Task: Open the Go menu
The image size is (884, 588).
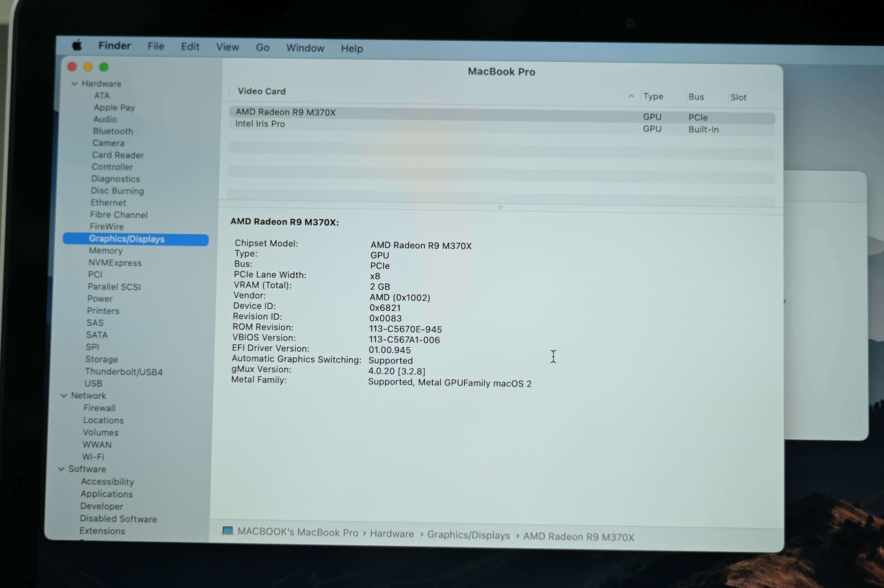Action: point(262,47)
